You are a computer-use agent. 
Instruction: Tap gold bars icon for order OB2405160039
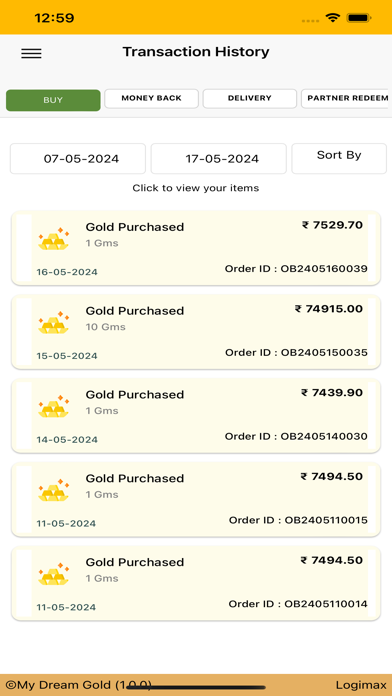coord(53,239)
